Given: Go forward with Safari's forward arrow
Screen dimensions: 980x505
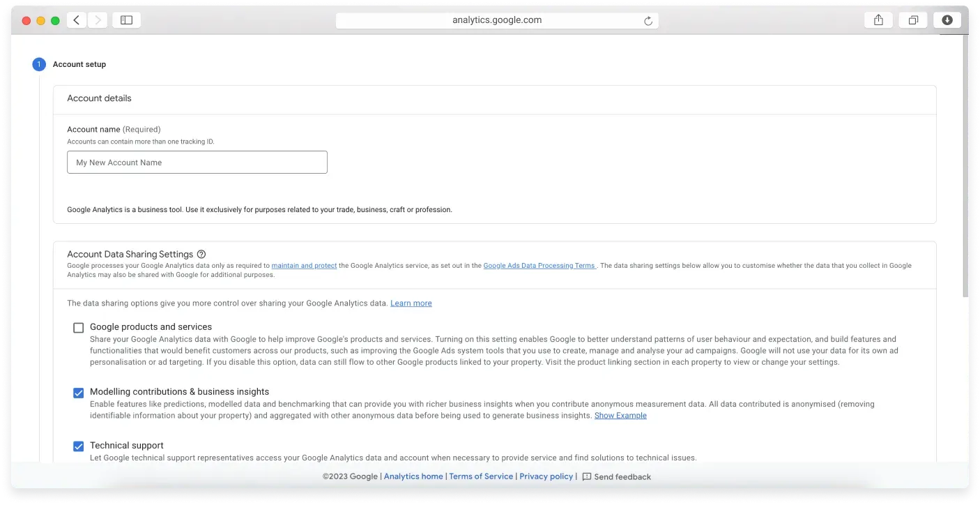Looking at the screenshot, I should pyautogui.click(x=98, y=20).
